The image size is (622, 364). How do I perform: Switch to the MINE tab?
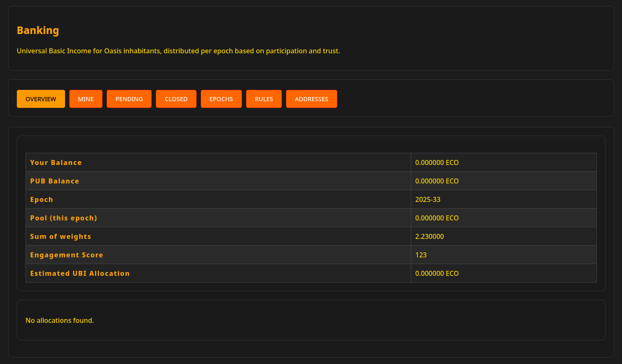(86, 99)
